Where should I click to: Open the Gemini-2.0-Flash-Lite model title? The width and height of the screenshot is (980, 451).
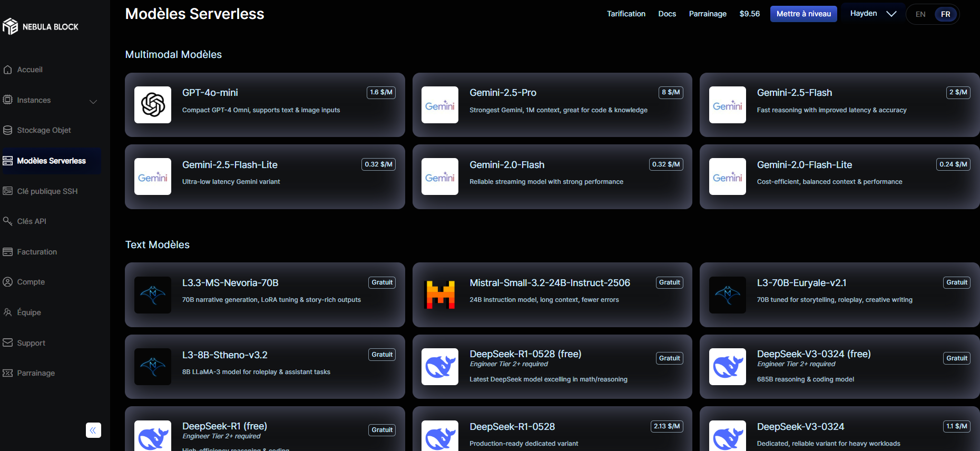tap(805, 165)
